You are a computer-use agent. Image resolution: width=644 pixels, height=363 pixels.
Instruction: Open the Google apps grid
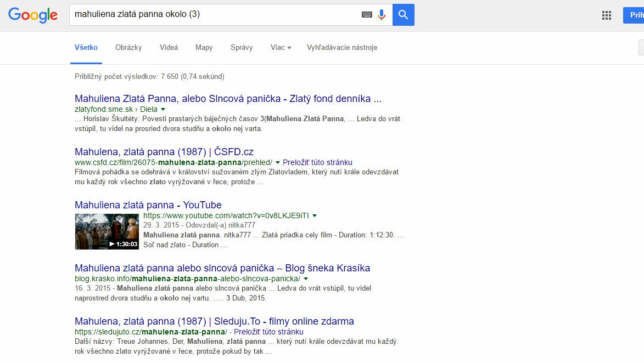[607, 15]
